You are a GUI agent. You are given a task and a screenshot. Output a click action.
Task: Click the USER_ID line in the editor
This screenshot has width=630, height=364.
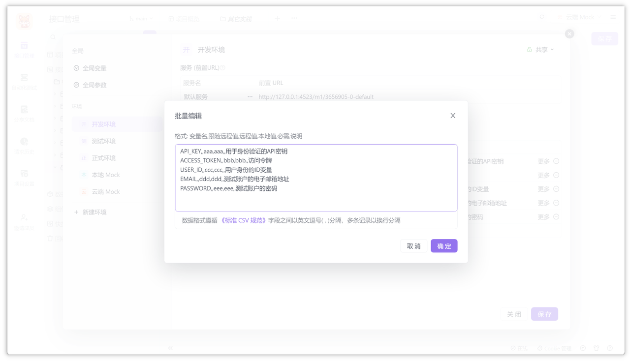tap(226, 170)
